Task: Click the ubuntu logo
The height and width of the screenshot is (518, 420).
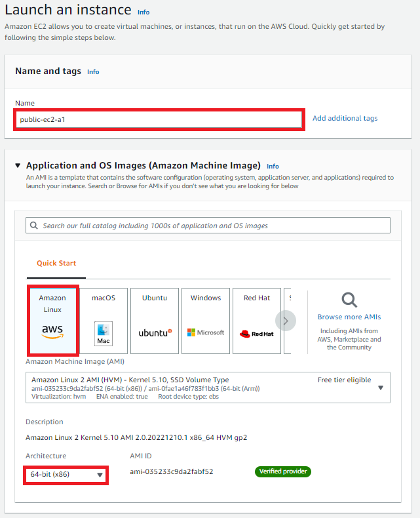Action: tap(155, 332)
